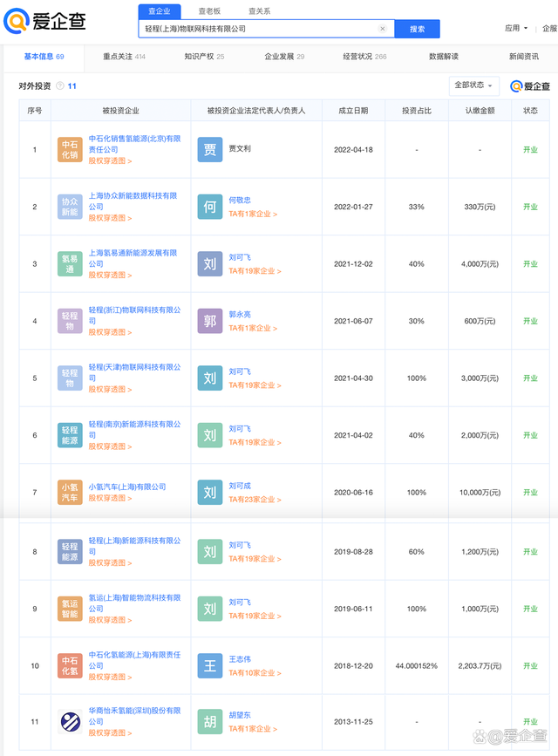The height and width of the screenshot is (756, 558).
Task: Open 上海氢易通新能源发展有限公司 link
Action: point(133,258)
